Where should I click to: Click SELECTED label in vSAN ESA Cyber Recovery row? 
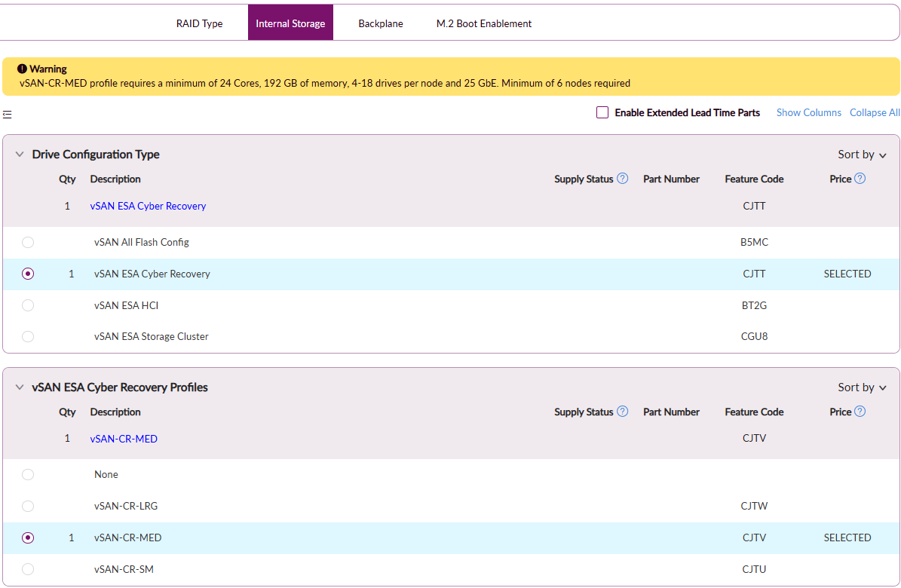click(847, 274)
